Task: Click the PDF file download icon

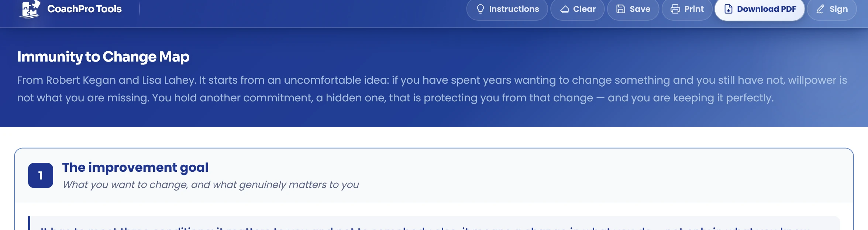Action: point(728,9)
